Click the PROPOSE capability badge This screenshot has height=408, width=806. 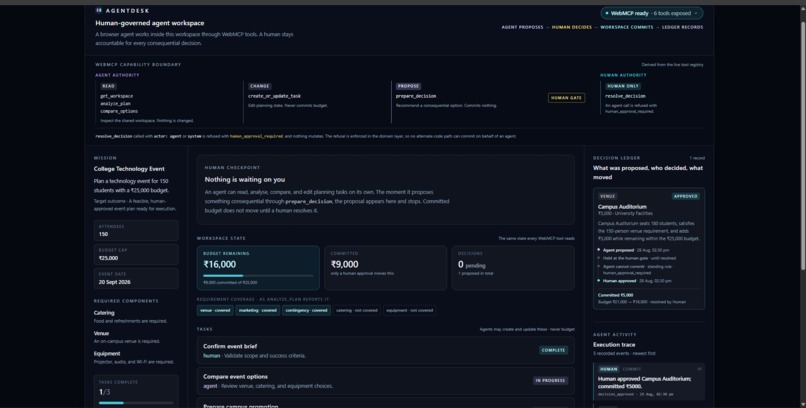(x=408, y=86)
